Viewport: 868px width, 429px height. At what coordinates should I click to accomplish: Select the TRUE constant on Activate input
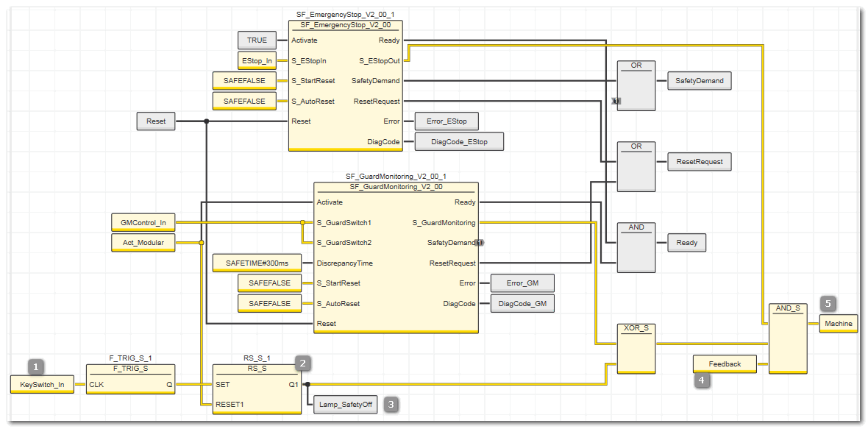(x=257, y=40)
